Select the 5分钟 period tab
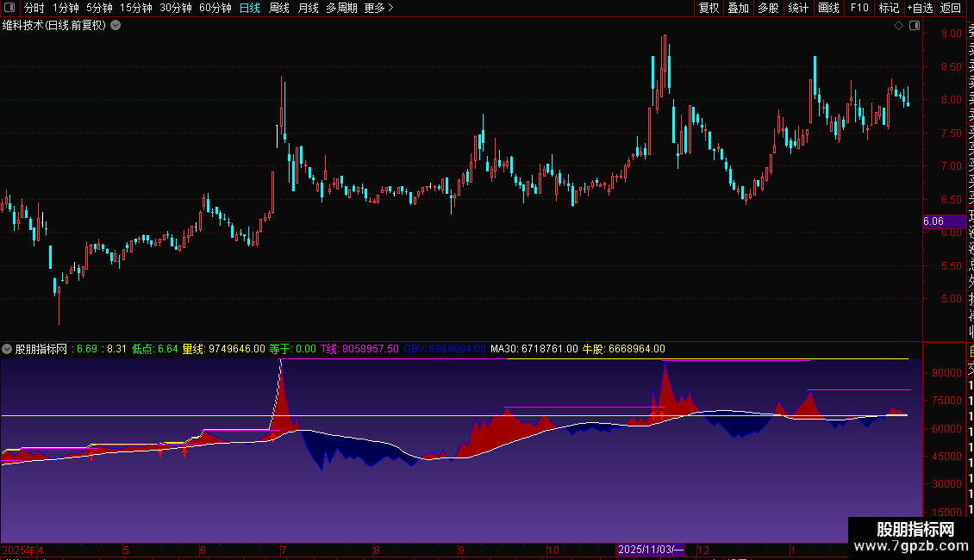The height and width of the screenshot is (560, 974). pyautogui.click(x=99, y=8)
